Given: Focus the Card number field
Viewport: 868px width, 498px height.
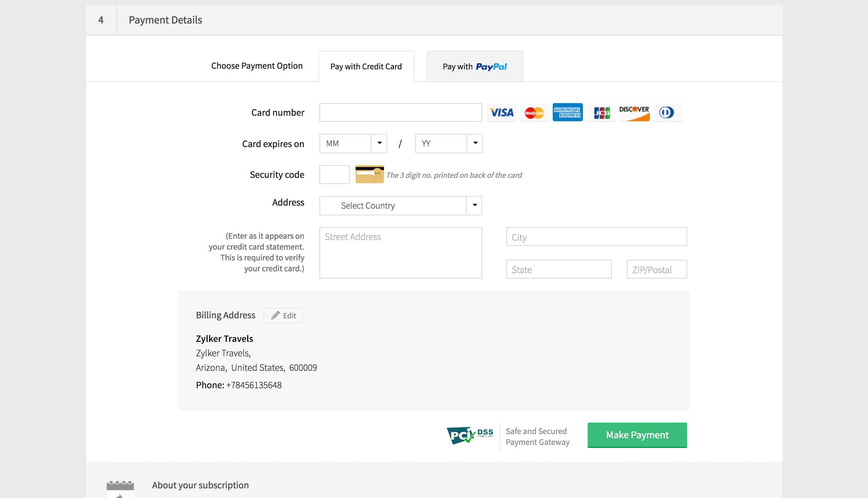Looking at the screenshot, I should [x=400, y=112].
